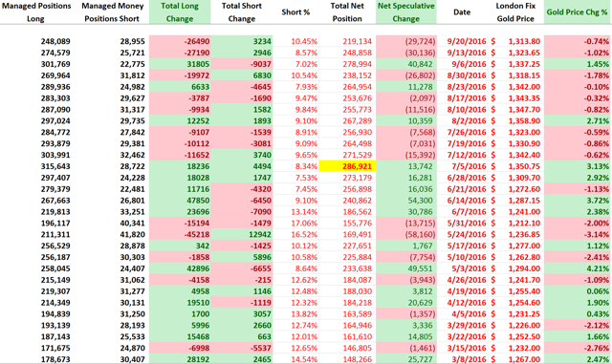Select the Total Short Change header

pos(242,12)
